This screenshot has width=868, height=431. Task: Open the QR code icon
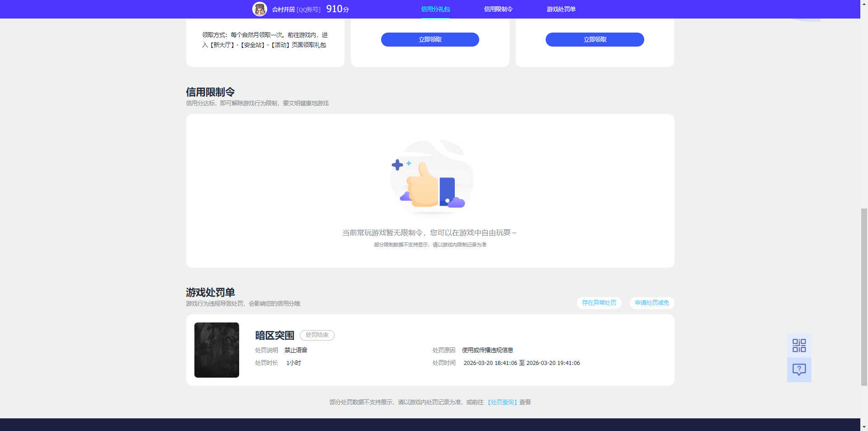[x=799, y=346]
